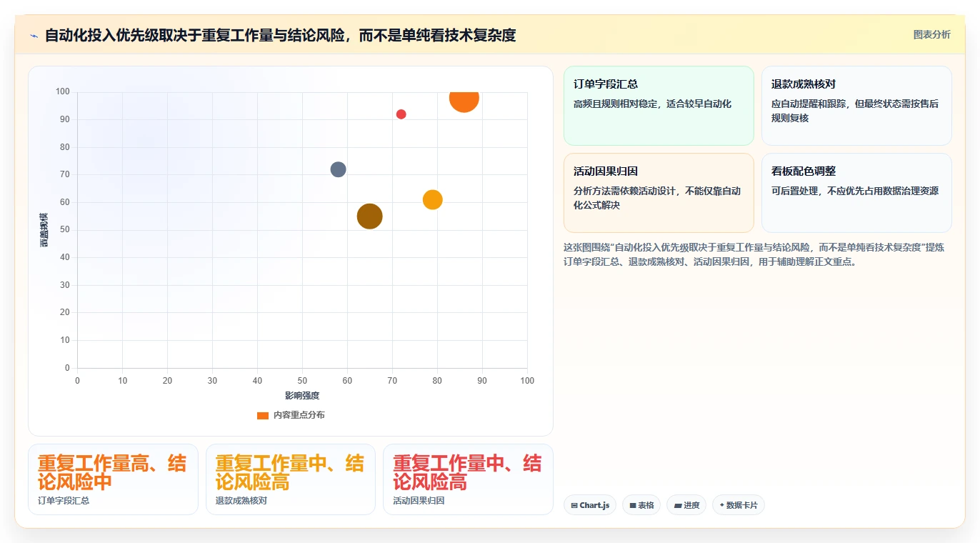The height and width of the screenshot is (543, 980).
Task: Click the main title 自动化投入优先级 text
Action: (280, 35)
